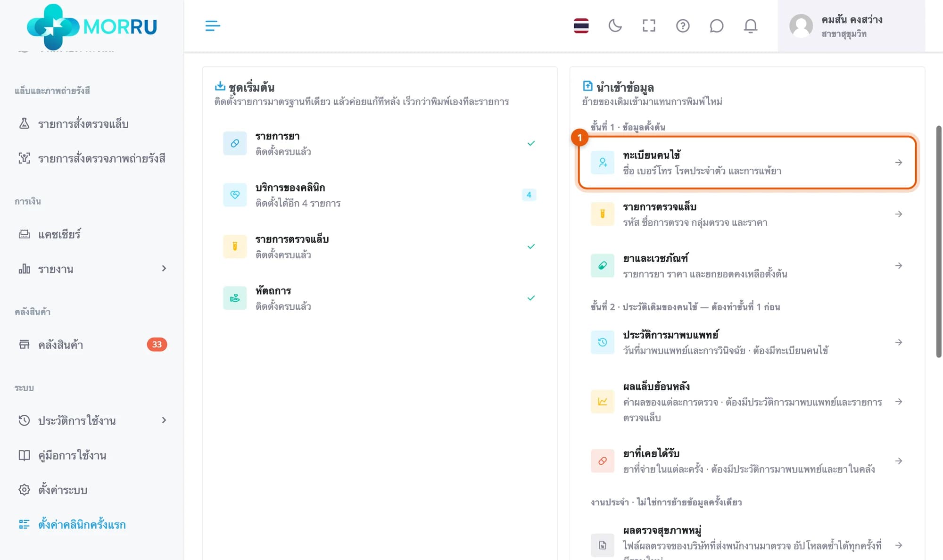Screen dimensions: 943x560
Task: Open ผลตรวจสุขภาพหมู่ import row
Action: 747,542
